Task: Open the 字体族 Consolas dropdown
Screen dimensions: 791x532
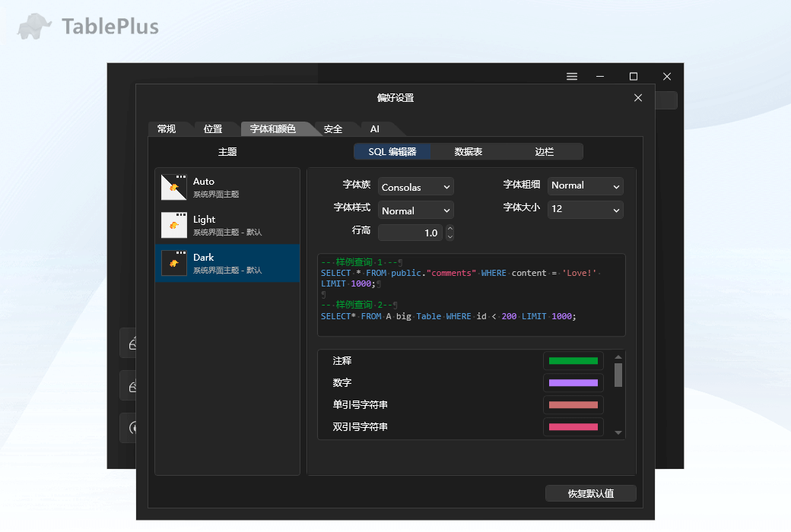Action: (415, 186)
